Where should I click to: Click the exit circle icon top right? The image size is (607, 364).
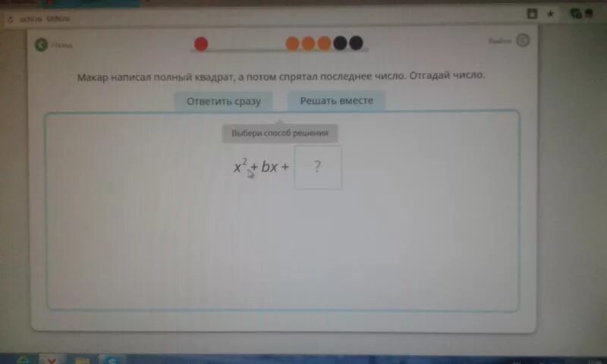pos(523,40)
